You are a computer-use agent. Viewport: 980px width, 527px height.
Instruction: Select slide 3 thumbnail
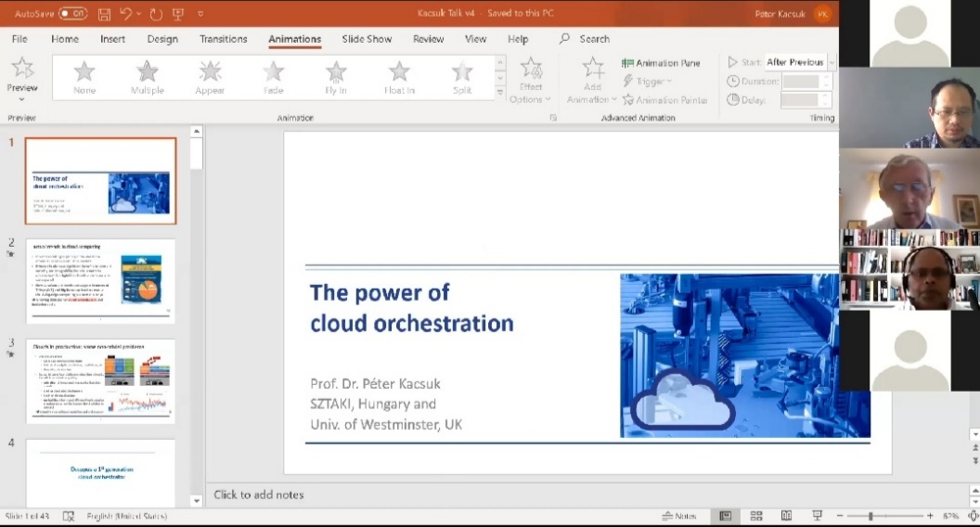pyautogui.click(x=100, y=381)
